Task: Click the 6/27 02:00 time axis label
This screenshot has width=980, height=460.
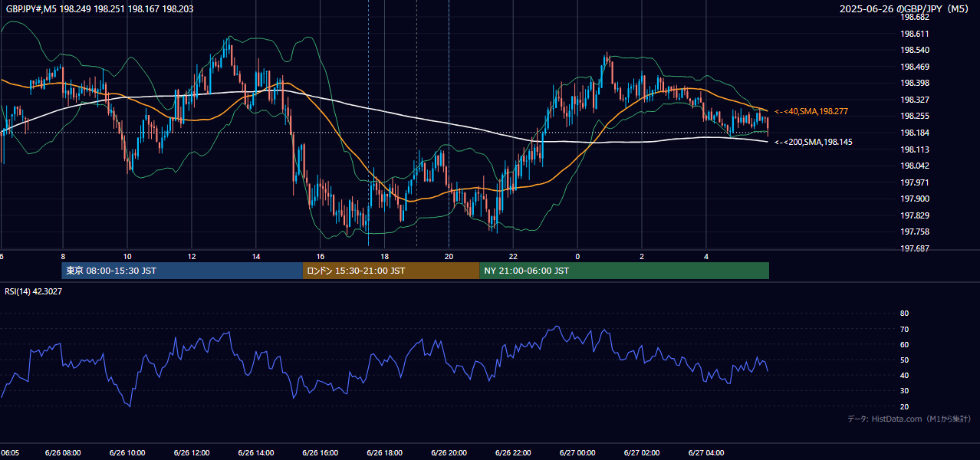Action: tap(642, 453)
